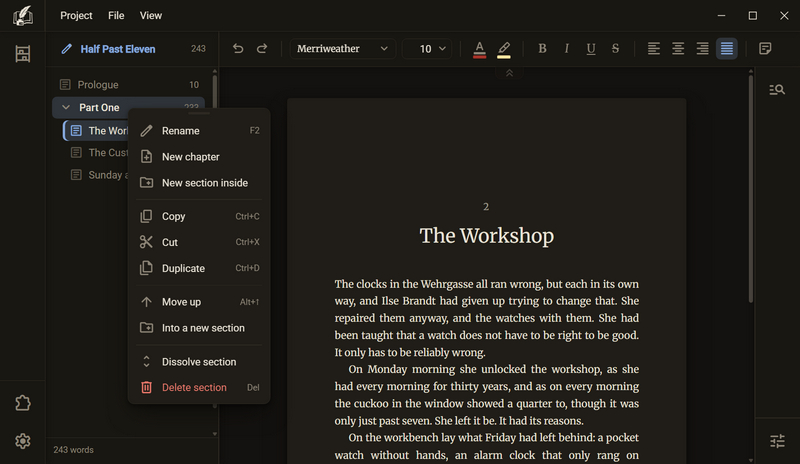Screen dimensions: 800x464
Task: Open the highlight color tool
Action: 504,49
